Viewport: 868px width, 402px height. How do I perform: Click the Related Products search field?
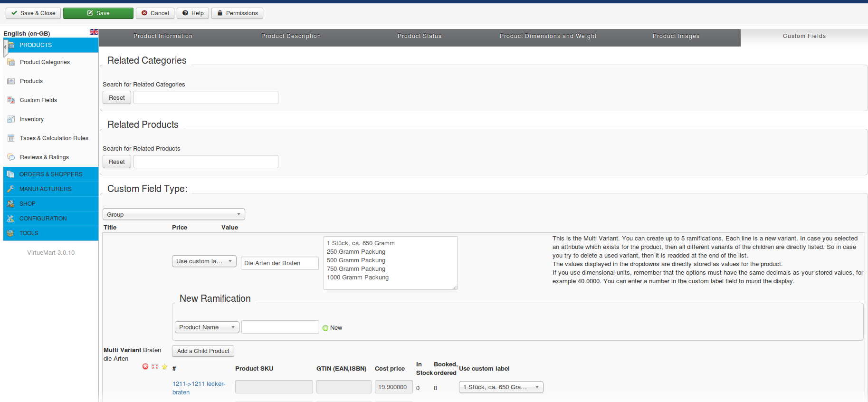[206, 162]
